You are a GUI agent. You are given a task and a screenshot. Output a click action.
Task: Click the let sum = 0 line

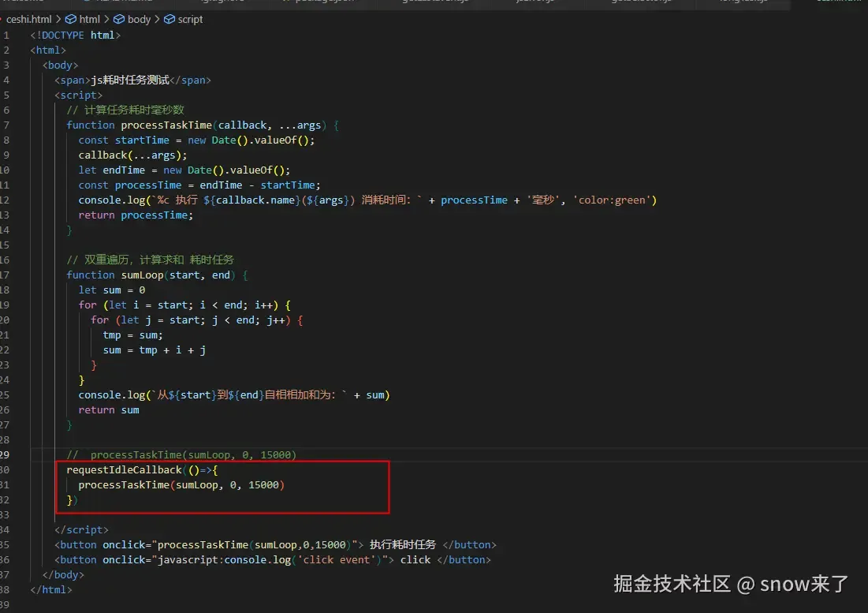tap(112, 290)
